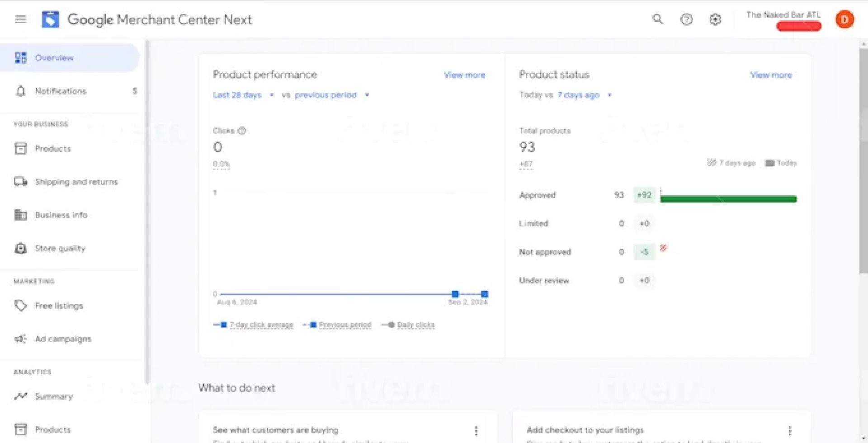Go to Notifications in sidebar

(x=61, y=91)
